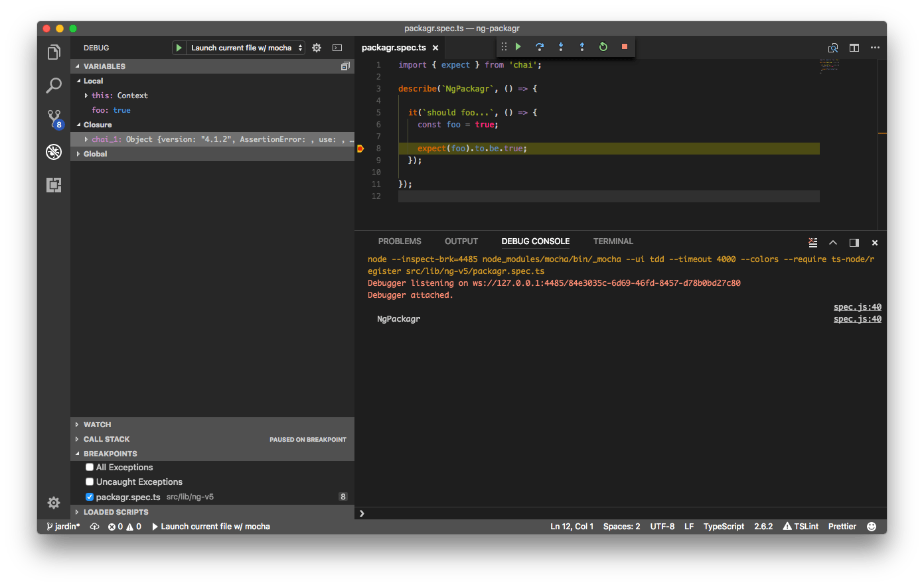Image resolution: width=924 pixels, height=587 pixels.
Task: Change end of line sequence LF
Action: coord(689,527)
